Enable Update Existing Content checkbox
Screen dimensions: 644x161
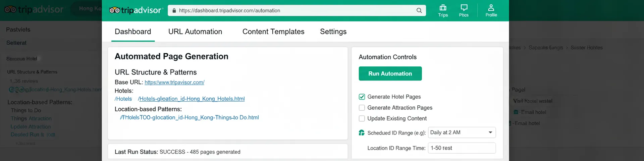coord(362,118)
